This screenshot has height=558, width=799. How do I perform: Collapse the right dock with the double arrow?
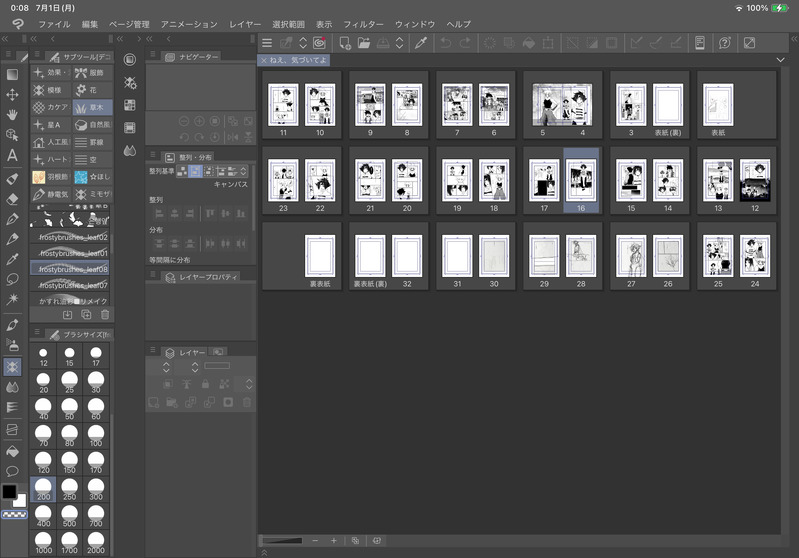click(794, 39)
